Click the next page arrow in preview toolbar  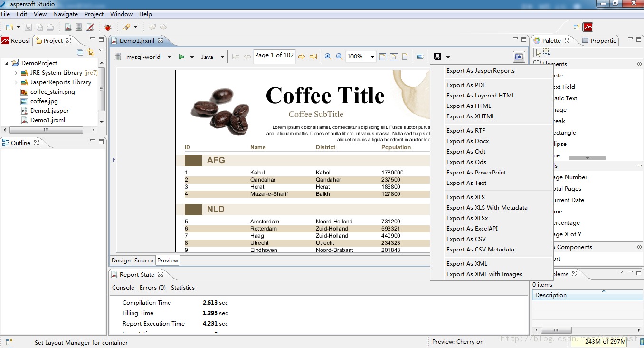pyautogui.click(x=301, y=56)
